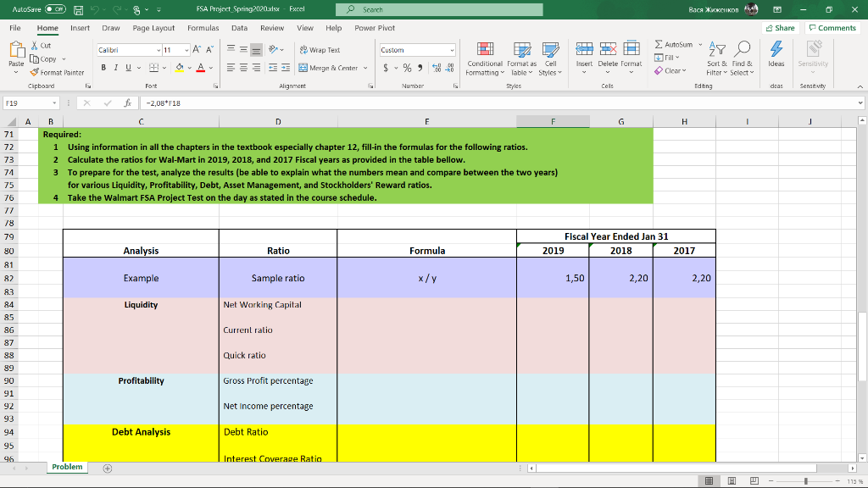Viewport: 868px width, 488px height.
Task: Click Insert cells icon
Action: pyautogui.click(x=584, y=49)
